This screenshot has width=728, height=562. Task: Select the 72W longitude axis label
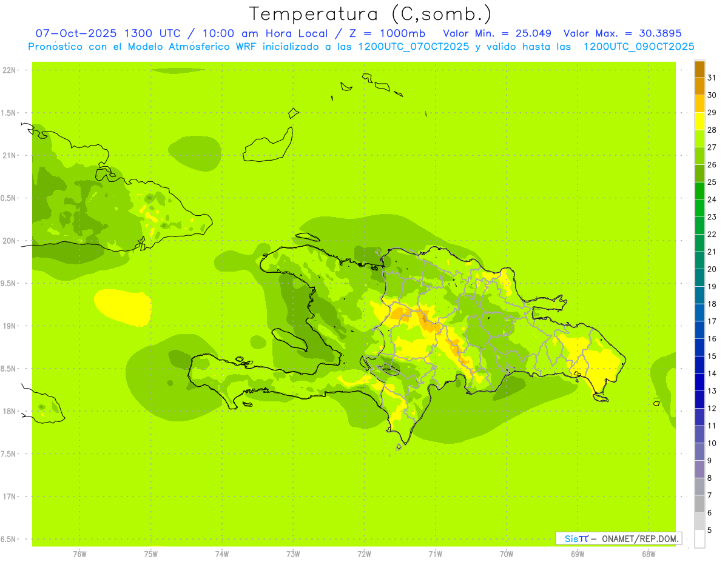click(x=364, y=554)
